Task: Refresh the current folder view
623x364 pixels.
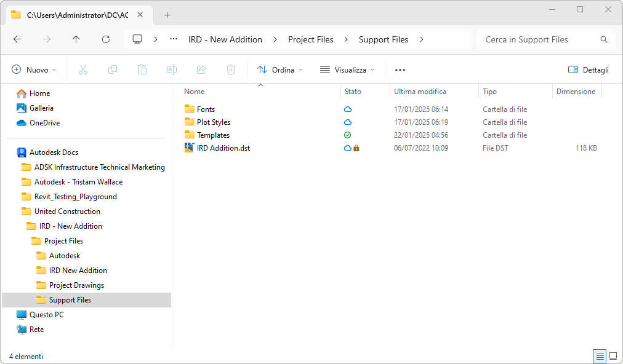Action: tap(106, 39)
